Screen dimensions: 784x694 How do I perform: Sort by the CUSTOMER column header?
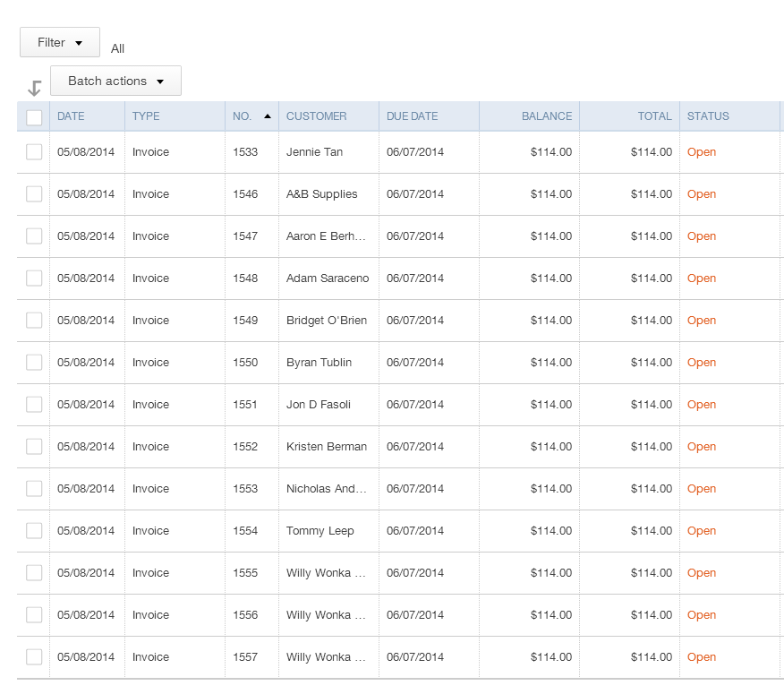pos(317,116)
